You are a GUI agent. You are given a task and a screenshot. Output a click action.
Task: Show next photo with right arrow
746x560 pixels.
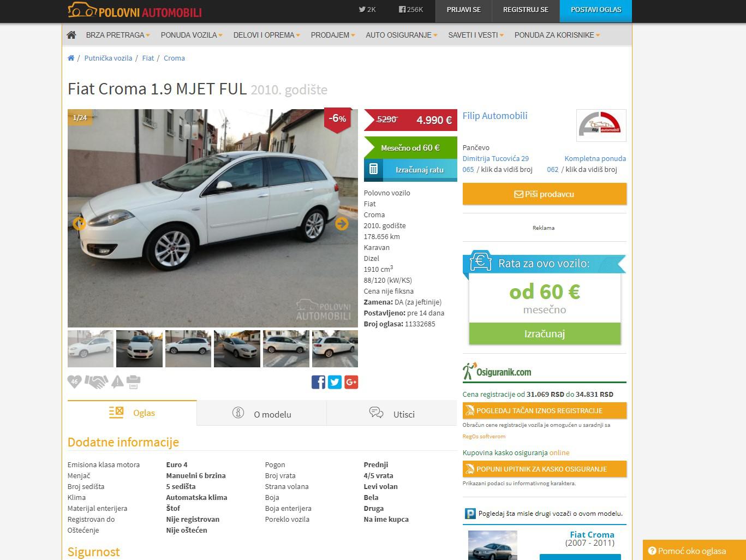pyautogui.click(x=342, y=223)
